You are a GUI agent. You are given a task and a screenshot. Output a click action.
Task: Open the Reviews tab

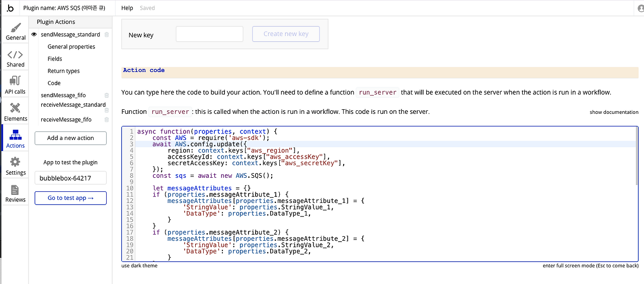[16, 193]
